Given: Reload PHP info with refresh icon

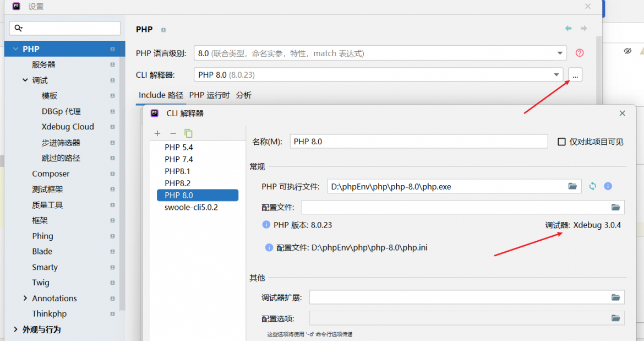Looking at the screenshot, I should [592, 186].
